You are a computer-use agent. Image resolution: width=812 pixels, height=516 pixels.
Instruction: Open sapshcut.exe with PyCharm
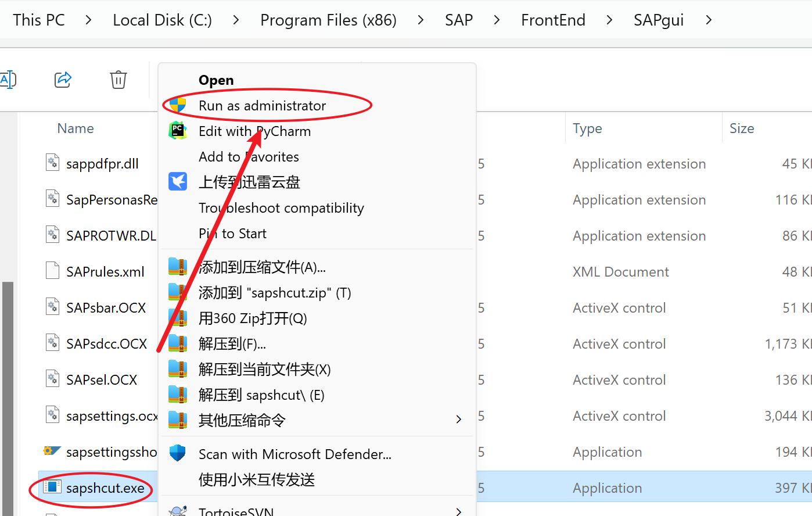coord(255,131)
